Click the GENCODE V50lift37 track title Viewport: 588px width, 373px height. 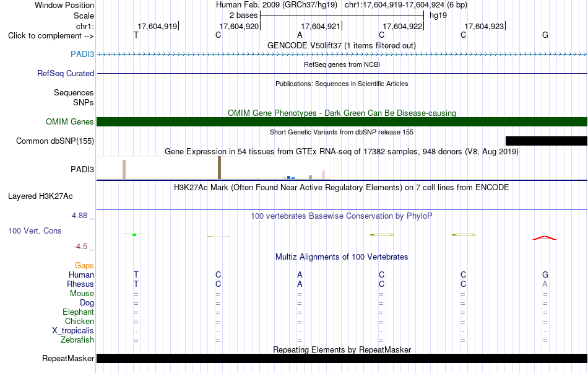click(x=342, y=46)
